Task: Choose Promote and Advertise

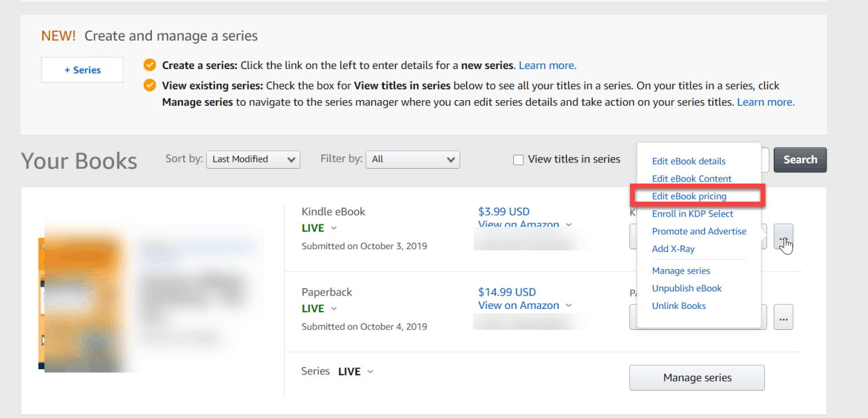Action: tap(699, 231)
